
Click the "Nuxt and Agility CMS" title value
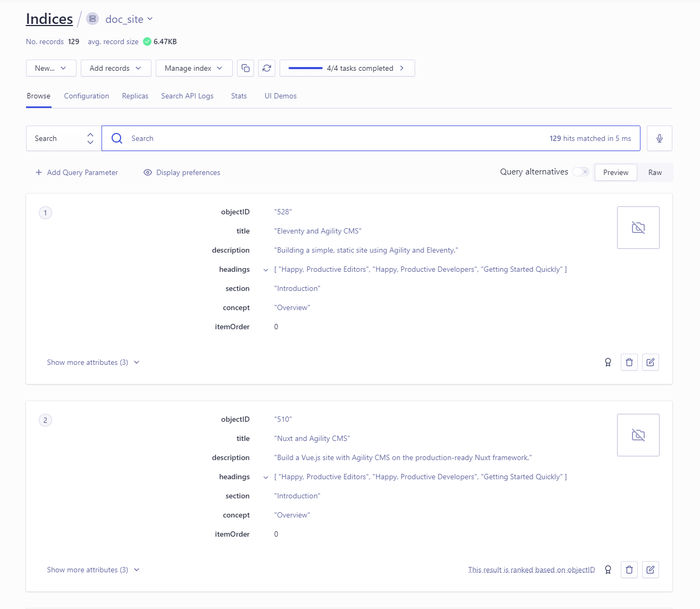pyautogui.click(x=312, y=438)
